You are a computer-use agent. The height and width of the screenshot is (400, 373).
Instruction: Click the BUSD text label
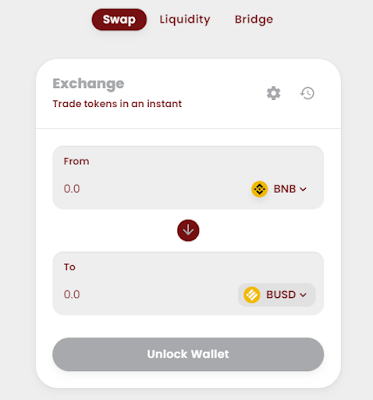point(281,295)
